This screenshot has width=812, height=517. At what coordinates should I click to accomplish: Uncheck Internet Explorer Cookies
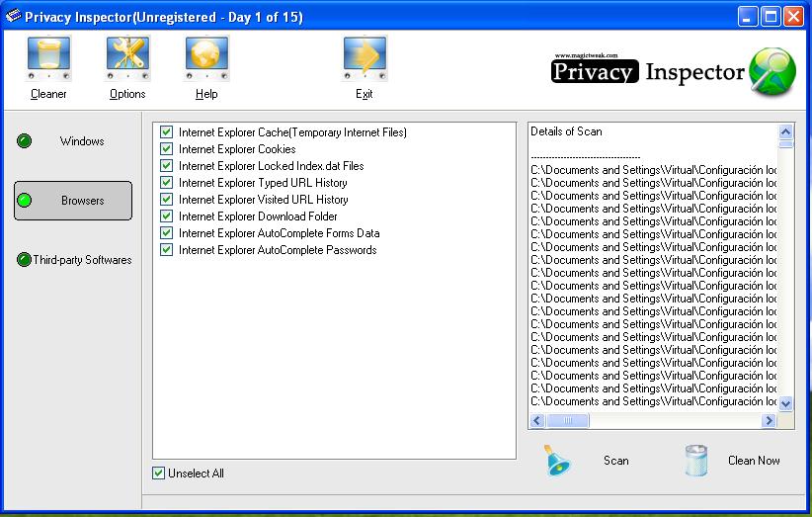click(166, 148)
